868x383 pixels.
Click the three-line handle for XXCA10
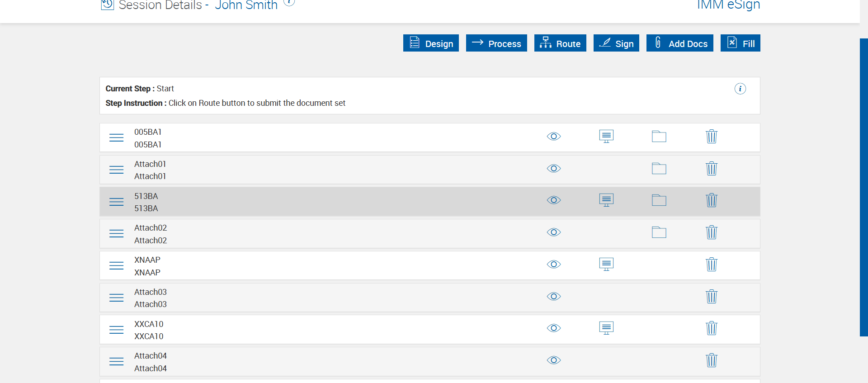tap(116, 330)
